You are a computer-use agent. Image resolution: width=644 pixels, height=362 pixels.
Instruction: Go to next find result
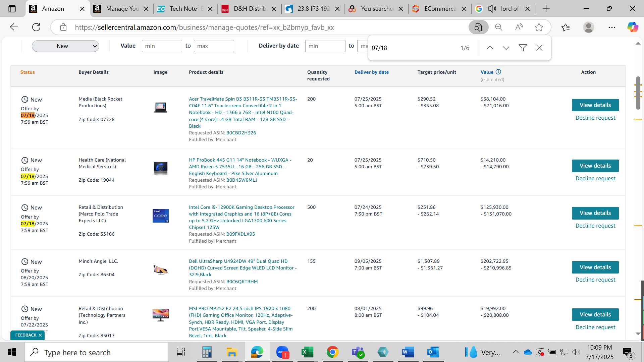(x=506, y=48)
